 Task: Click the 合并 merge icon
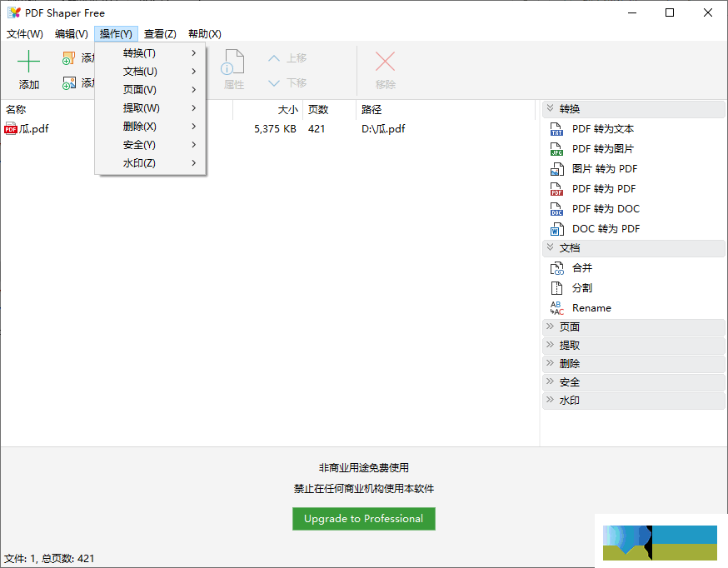[x=556, y=268]
